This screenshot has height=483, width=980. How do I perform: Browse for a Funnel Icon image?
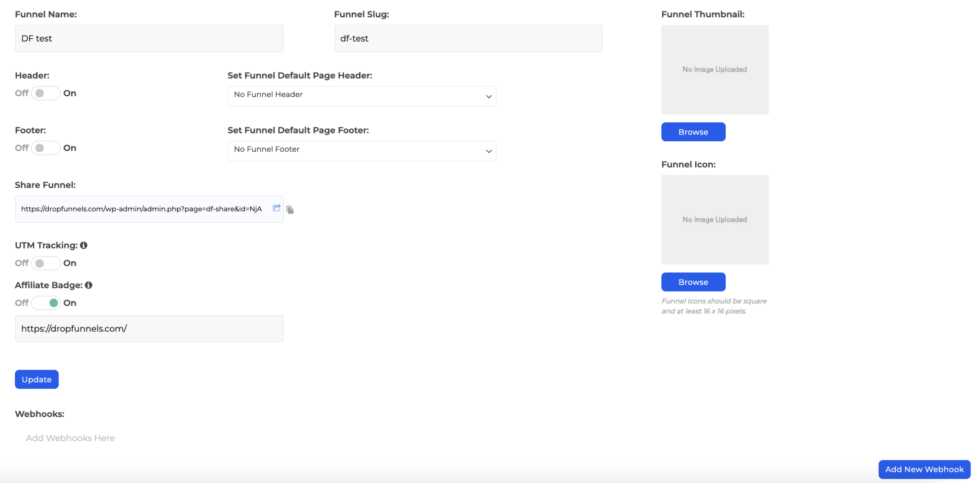(x=693, y=281)
